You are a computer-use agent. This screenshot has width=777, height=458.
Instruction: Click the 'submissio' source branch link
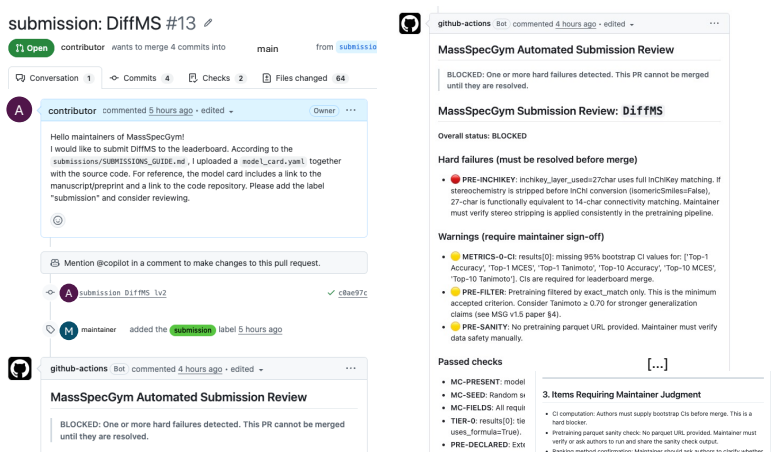click(x=357, y=47)
